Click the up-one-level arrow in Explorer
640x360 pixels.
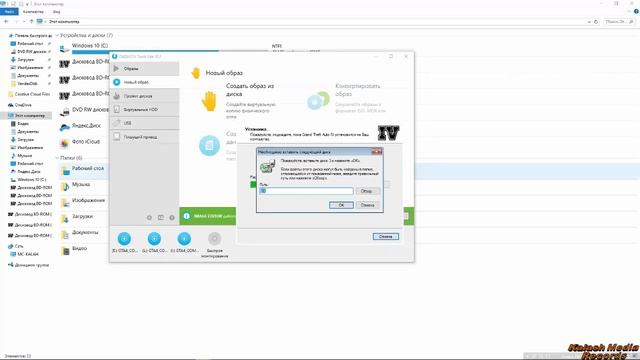31,22
